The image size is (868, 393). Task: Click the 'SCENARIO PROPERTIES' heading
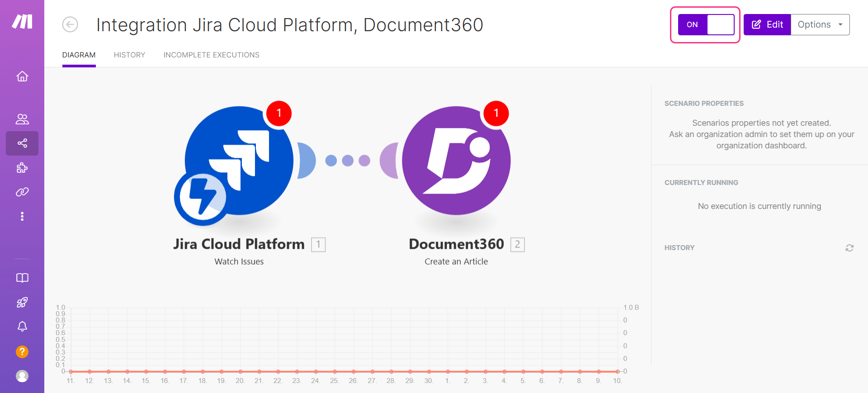click(704, 104)
